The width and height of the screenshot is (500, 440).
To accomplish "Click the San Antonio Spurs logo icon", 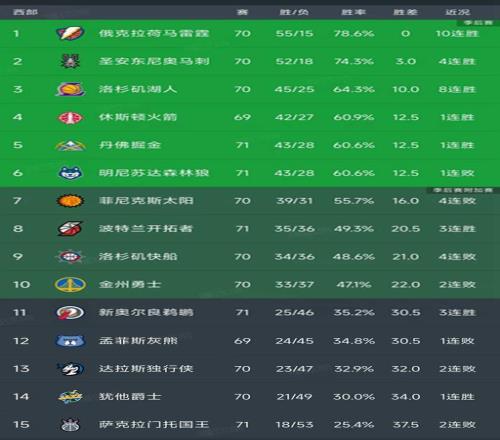I will tap(70, 61).
